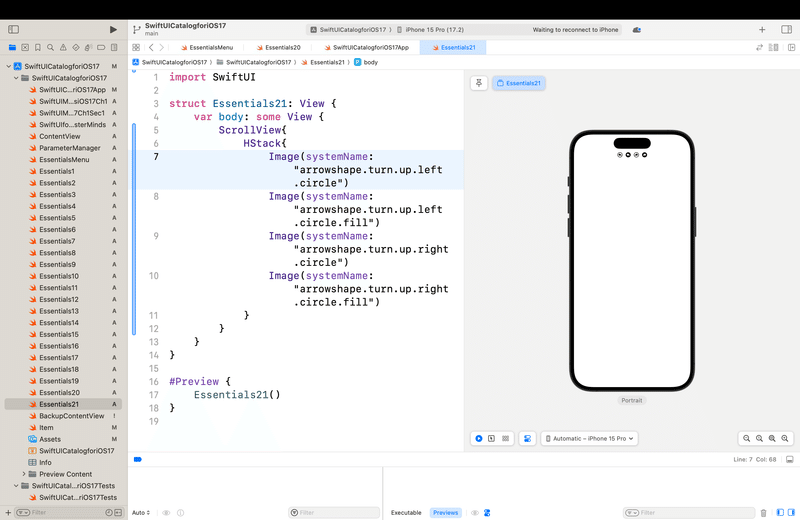This screenshot has width=800, height=520.
Task: Toggle the variables view pane in debug area
Action: 780,512
